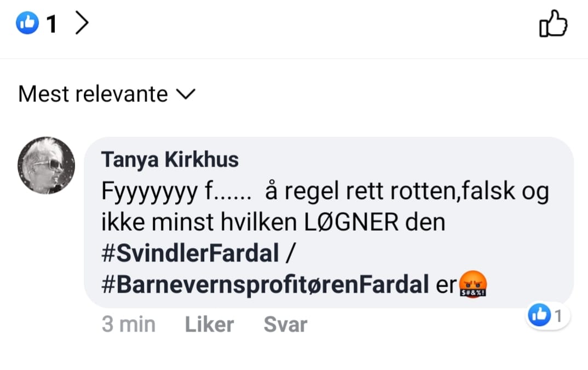Image resolution: width=588 pixels, height=370 pixels.
Task: Open Tanya Kirkhus profile picture
Action: point(46,166)
